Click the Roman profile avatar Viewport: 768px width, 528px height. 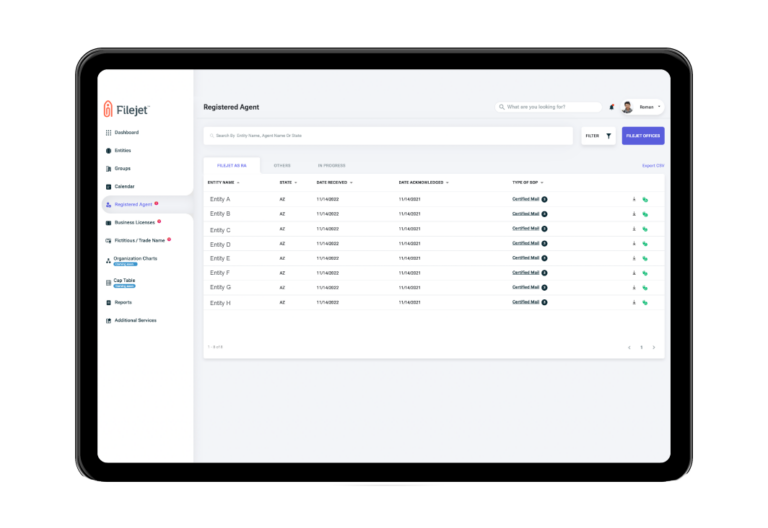pyautogui.click(x=627, y=107)
